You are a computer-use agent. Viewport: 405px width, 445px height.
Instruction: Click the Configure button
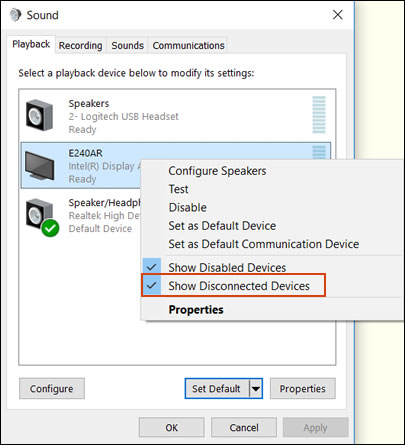click(52, 389)
